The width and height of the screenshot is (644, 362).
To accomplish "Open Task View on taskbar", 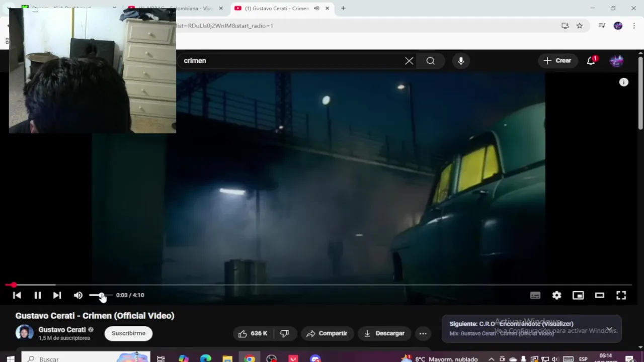I will coord(161,359).
